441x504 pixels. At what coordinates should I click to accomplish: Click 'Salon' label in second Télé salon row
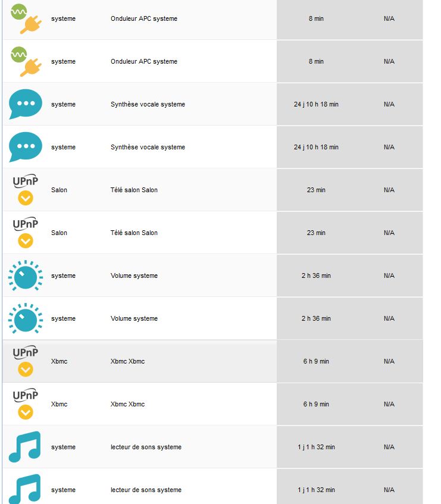[59, 233]
